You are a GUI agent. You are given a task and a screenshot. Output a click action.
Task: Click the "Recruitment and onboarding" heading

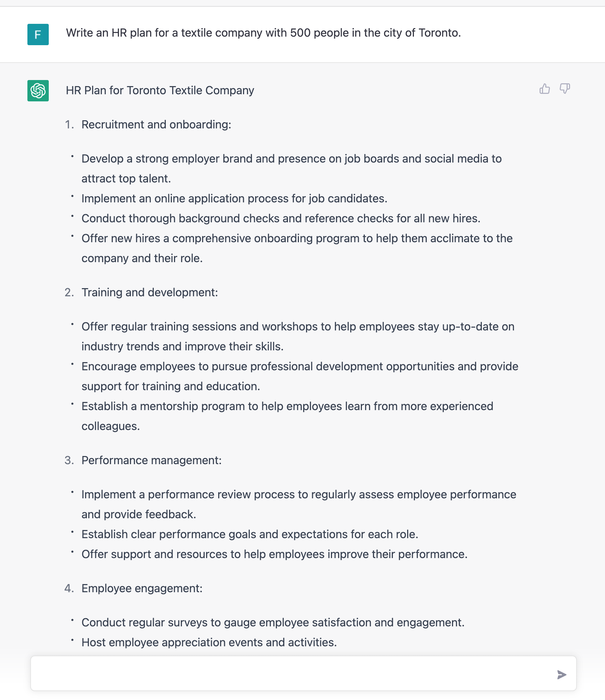(156, 125)
